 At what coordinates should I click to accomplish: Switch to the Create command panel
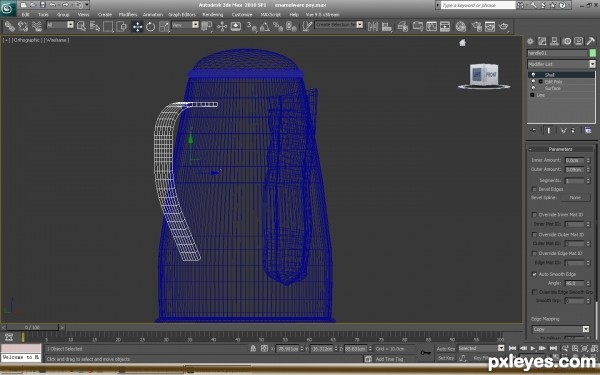click(530, 41)
